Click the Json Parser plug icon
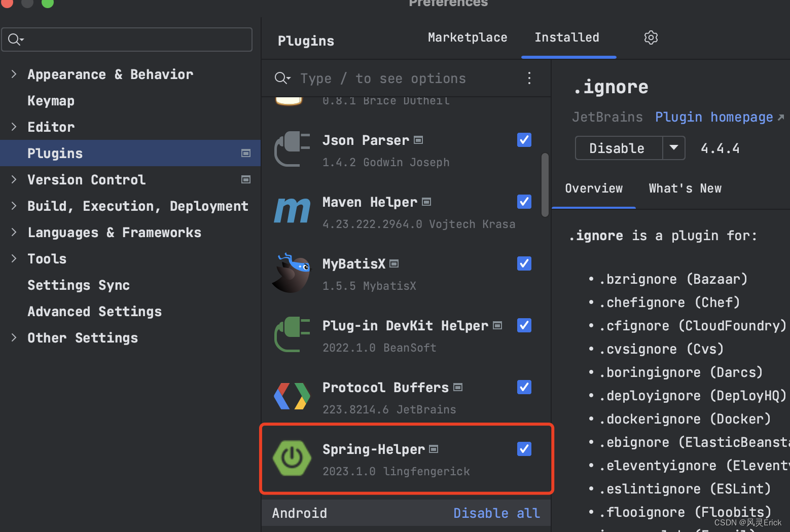The image size is (790, 532). click(x=292, y=149)
